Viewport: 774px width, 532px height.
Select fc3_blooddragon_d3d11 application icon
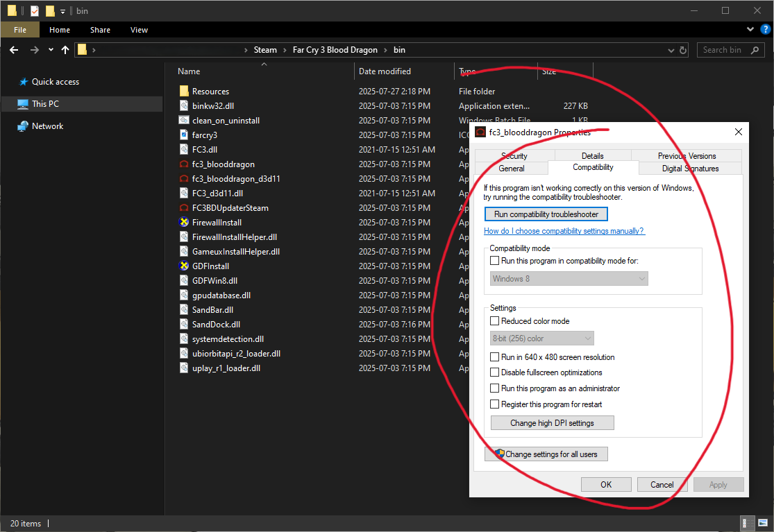(x=184, y=178)
